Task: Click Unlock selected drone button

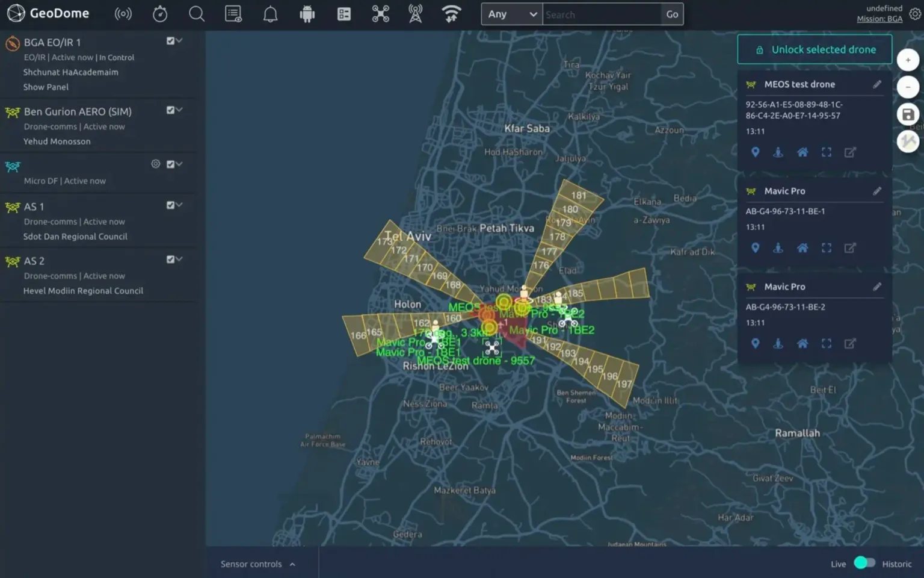Action: (815, 49)
